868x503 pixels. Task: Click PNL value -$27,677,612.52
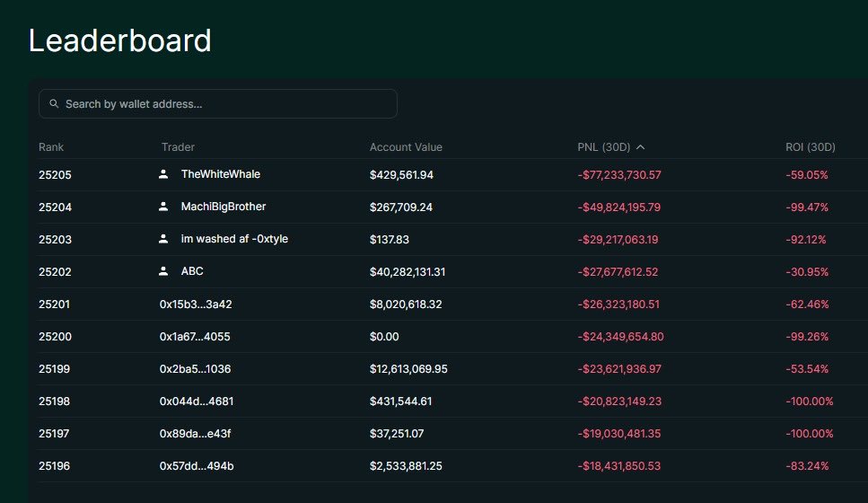[618, 271]
